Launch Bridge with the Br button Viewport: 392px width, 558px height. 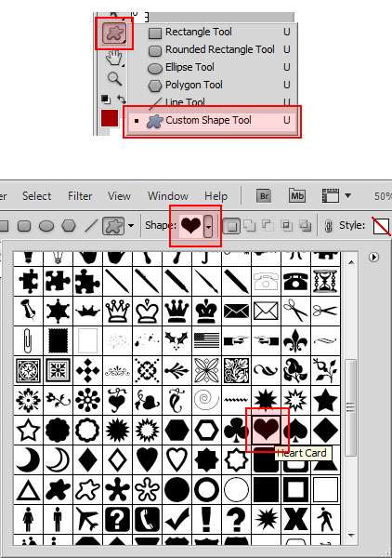264,195
